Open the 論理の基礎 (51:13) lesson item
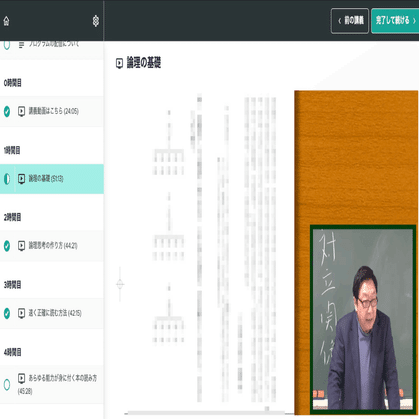 [x=52, y=179]
